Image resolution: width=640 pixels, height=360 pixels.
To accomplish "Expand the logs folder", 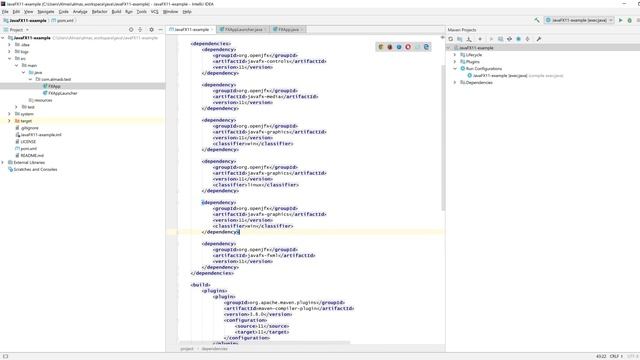I will click(9, 51).
